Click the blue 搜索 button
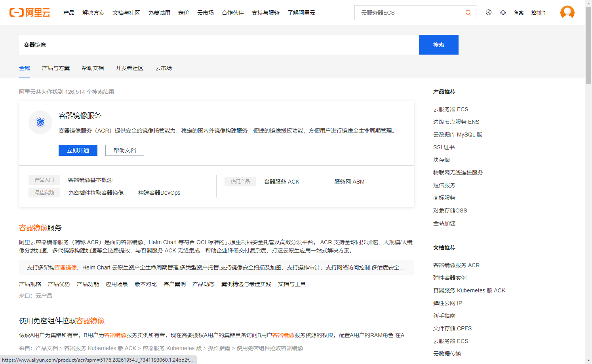The image size is (592, 364). [438, 44]
